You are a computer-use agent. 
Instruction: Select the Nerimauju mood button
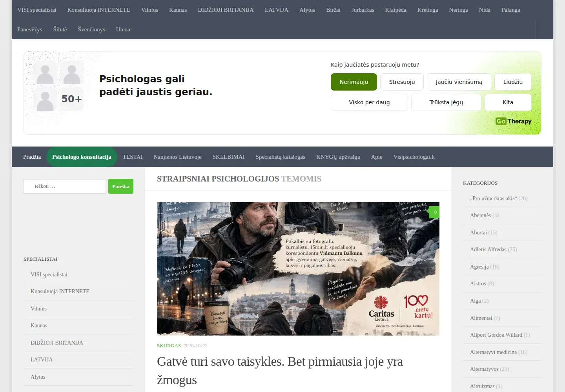pyautogui.click(x=354, y=82)
